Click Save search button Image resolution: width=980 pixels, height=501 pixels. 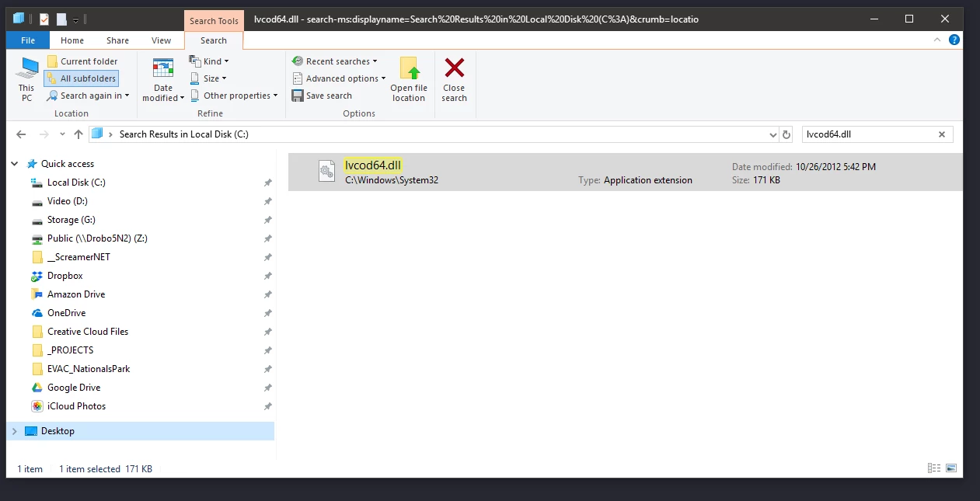pyautogui.click(x=323, y=96)
